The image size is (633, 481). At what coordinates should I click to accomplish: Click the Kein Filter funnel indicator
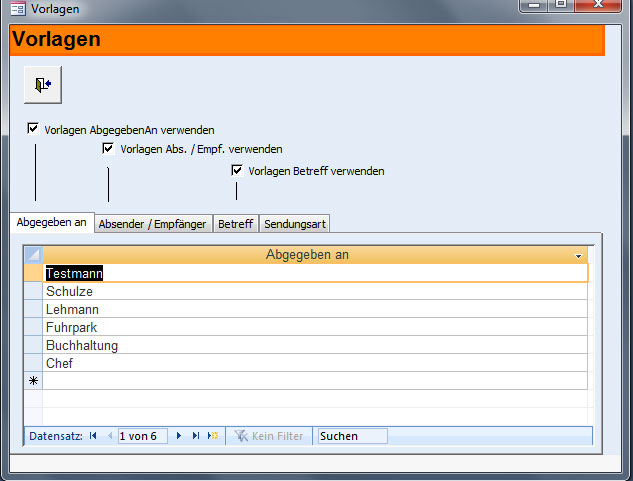point(269,436)
